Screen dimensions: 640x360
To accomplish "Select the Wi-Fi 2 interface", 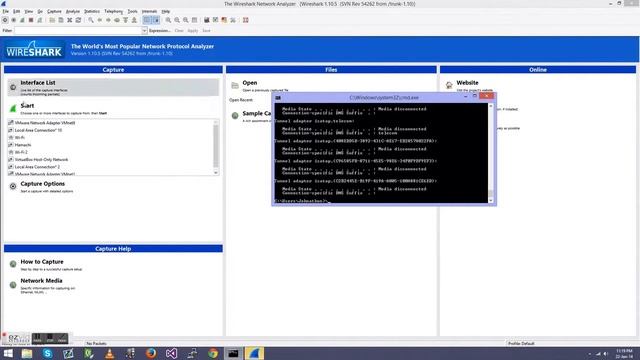I will click(21, 152).
